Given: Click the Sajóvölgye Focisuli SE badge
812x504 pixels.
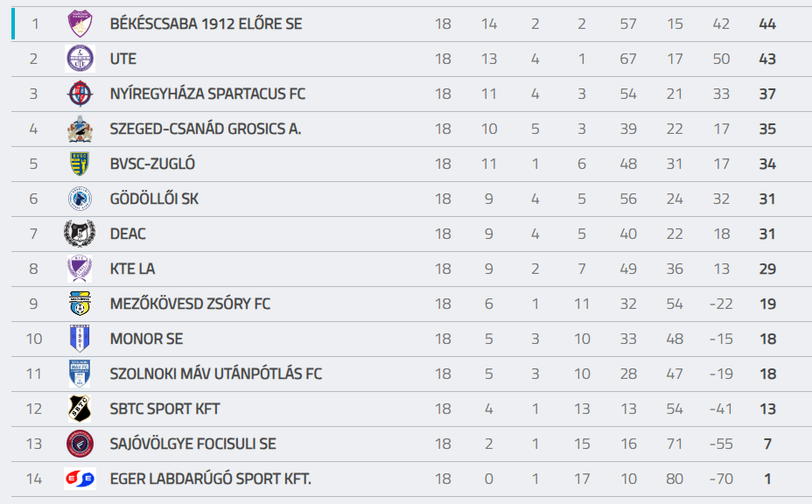Looking at the screenshot, I should pos(80,444).
